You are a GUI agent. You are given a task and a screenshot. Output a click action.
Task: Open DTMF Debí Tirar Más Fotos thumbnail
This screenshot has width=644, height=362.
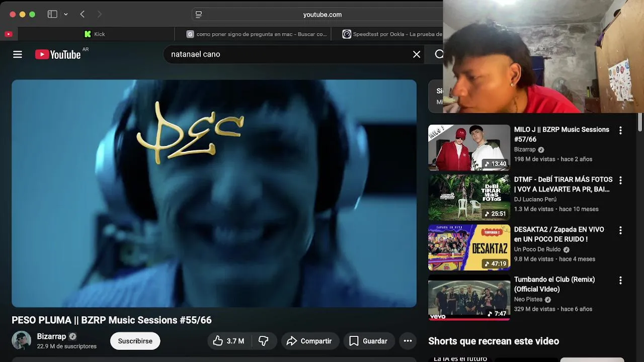(469, 197)
